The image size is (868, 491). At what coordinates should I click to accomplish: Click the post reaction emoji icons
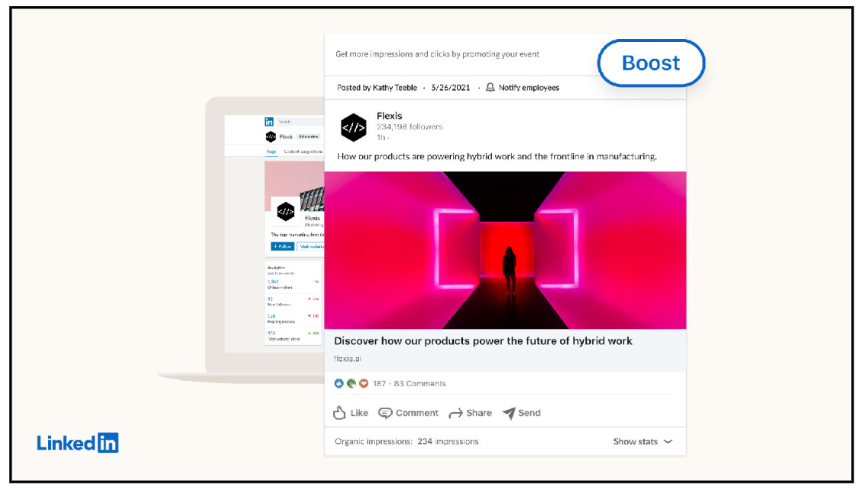[351, 384]
